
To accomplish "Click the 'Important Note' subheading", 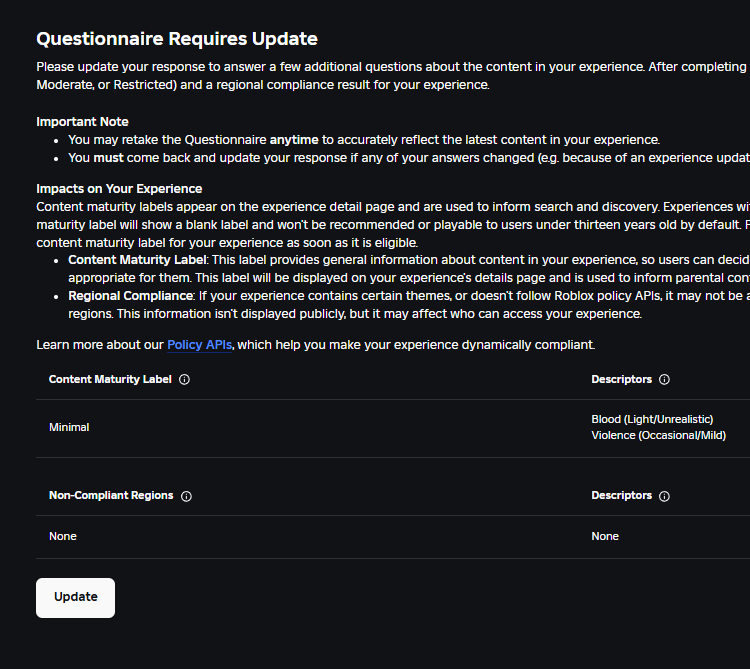I will (x=82, y=121).
